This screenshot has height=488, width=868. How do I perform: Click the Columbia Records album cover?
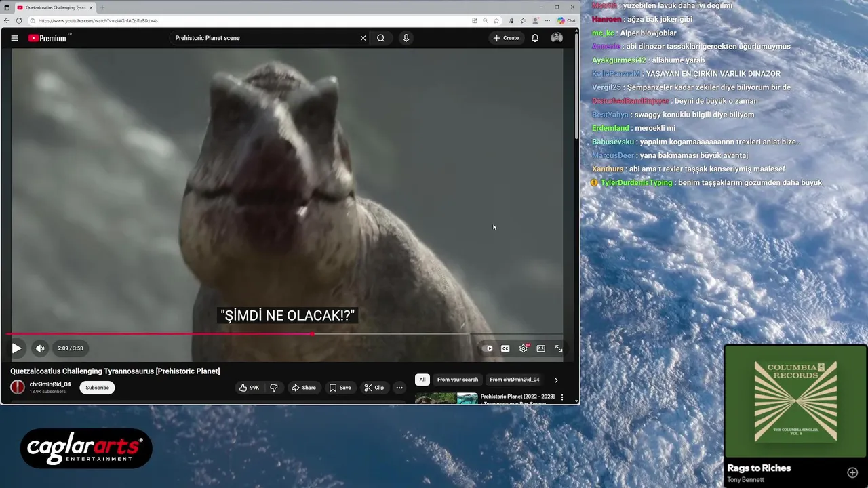tap(795, 402)
